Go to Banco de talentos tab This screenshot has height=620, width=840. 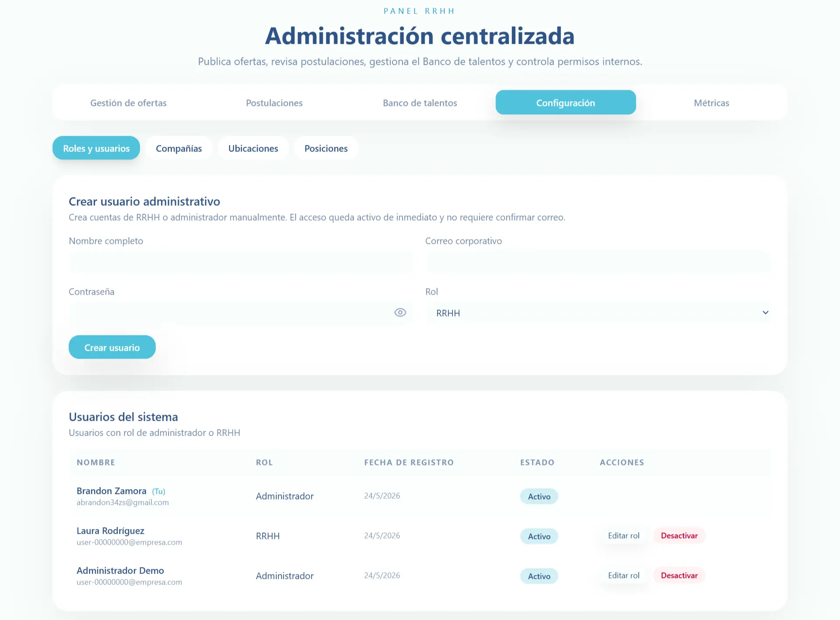click(x=420, y=103)
